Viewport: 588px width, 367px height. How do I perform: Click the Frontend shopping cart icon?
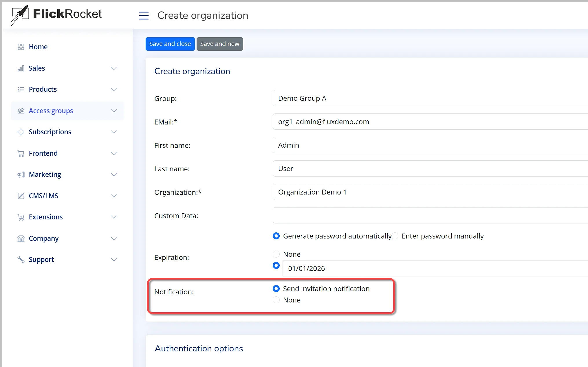coord(21,153)
